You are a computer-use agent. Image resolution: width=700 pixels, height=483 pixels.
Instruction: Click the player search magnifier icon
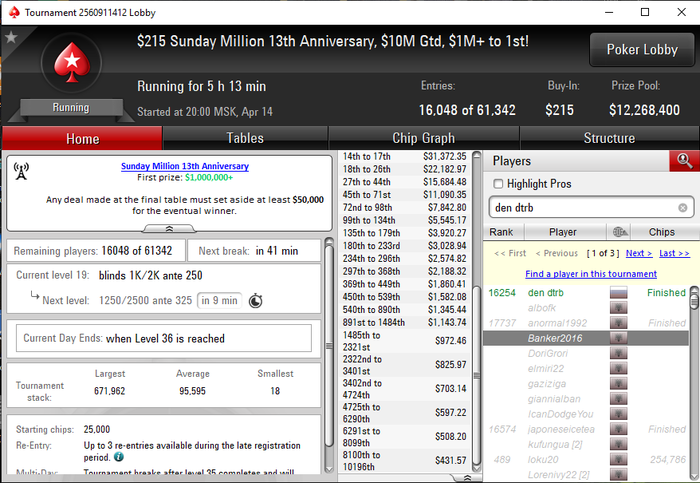click(684, 161)
